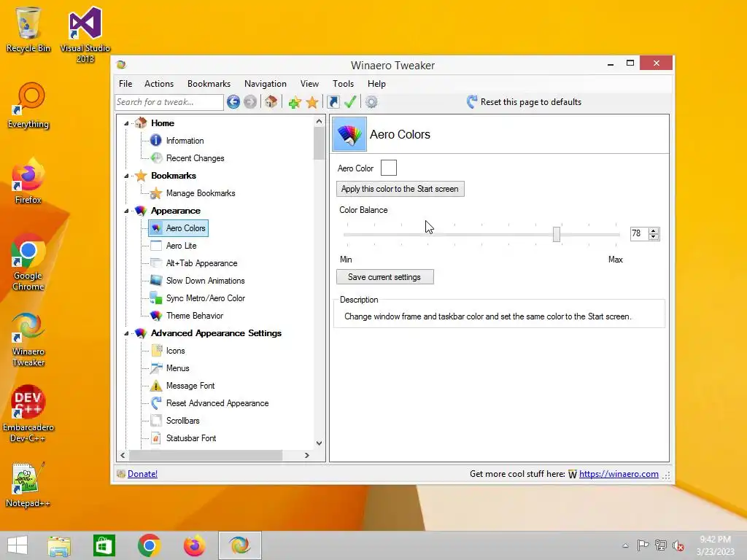Viewport: 747px width, 560px height.
Task: Increase Color Balance value with up arrow
Action: click(654, 231)
